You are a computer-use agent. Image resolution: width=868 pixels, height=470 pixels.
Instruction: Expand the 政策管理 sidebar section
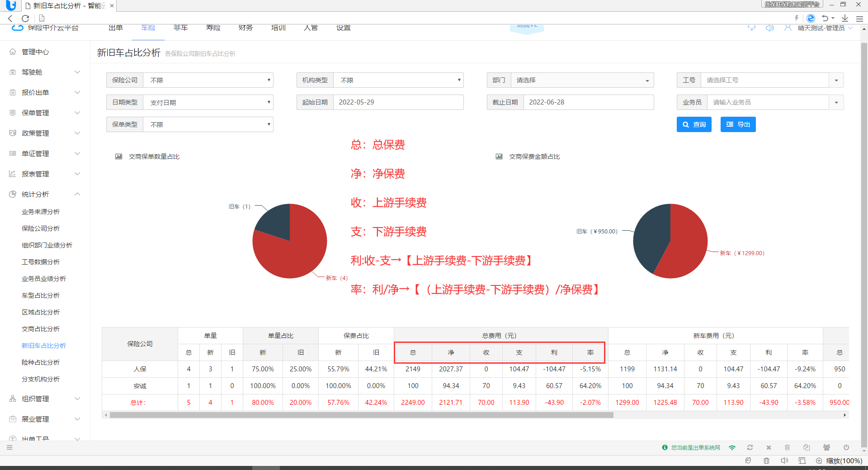click(45, 133)
